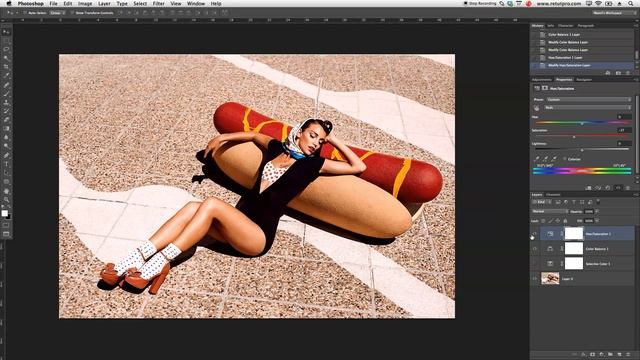Click the Apple menu icon
Image resolution: width=640 pixels, height=360 pixels.
click(9, 3)
